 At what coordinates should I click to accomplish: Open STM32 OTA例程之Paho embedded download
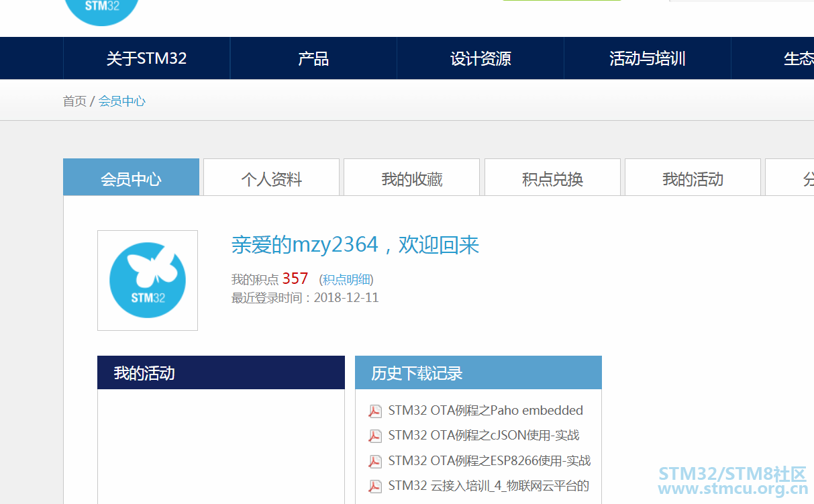(x=486, y=411)
